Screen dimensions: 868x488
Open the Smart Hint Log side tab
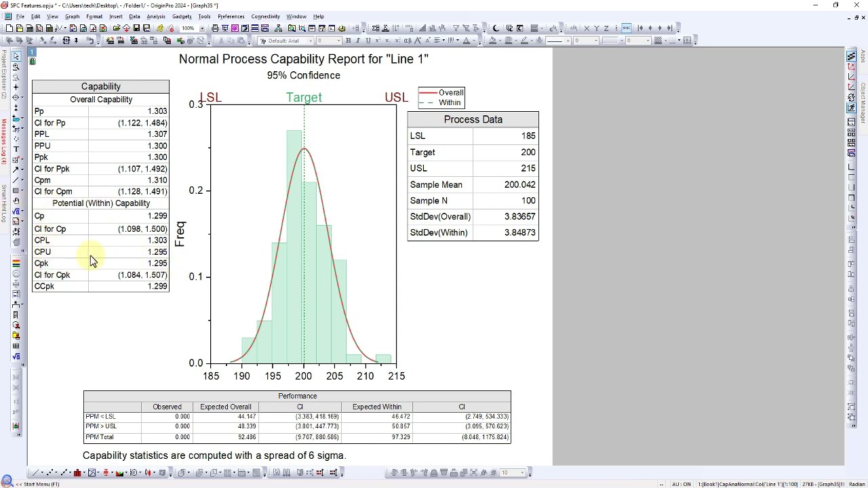(3, 202)
